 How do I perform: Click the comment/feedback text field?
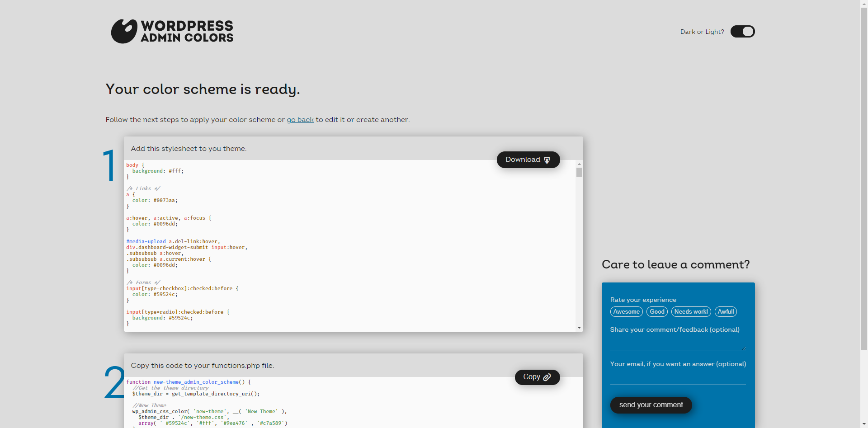(x=677, y=343)
